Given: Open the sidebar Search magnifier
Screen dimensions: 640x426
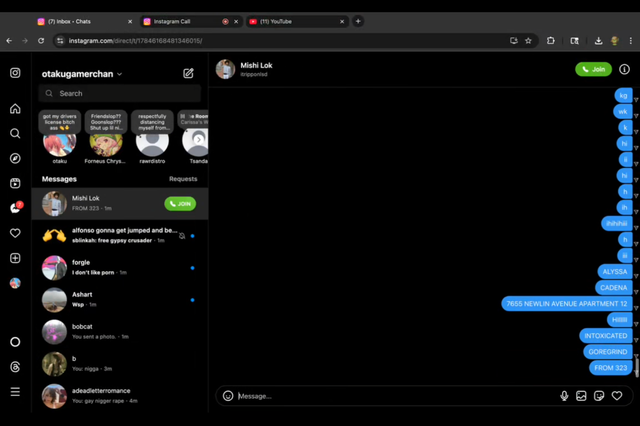Looking at the screenshot, I should [15, 133].
